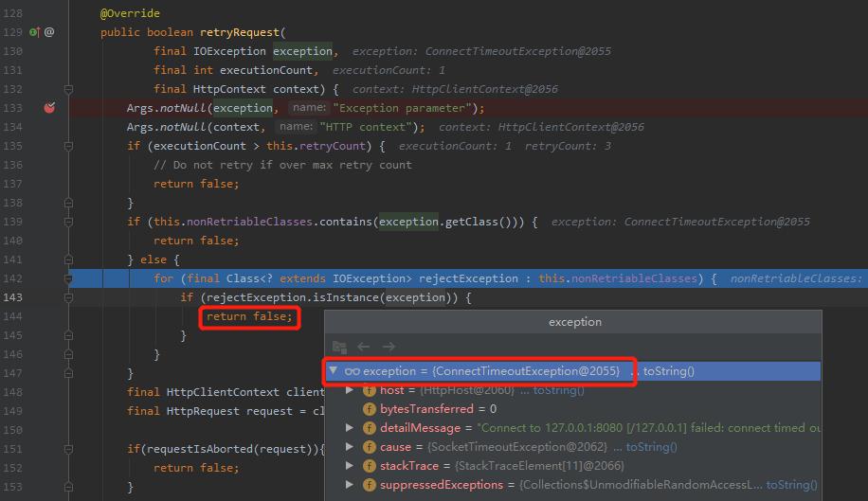Click the field icon next to detailMessage
Image resolution: width=868 pixels, height=501 pixels.
(370, 428)
